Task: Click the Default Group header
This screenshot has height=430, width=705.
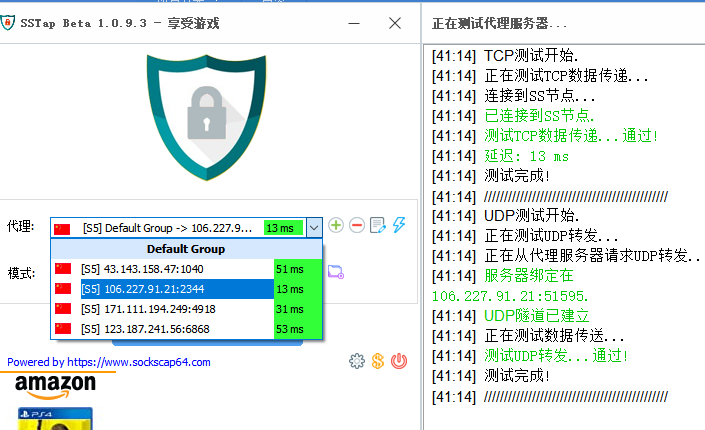Action: [x=187, y=249]
